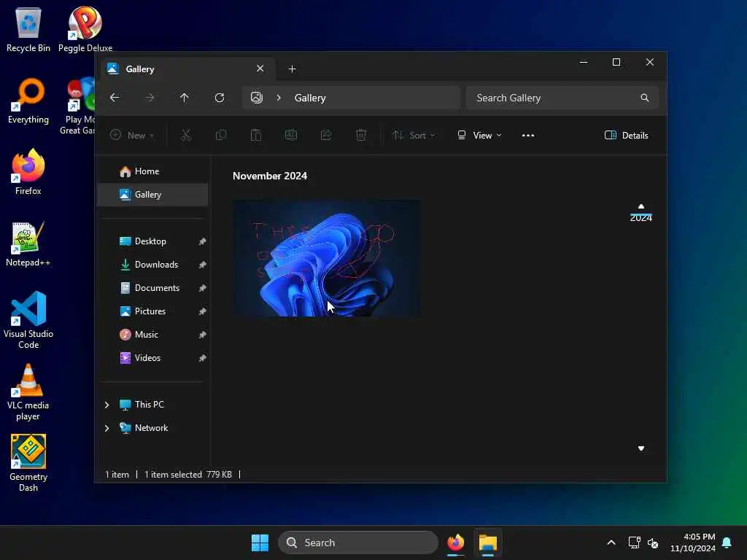Click the chevron before Gallery in address bar
This screenshot has width=747, height=560.
click(x=279, y=98)
